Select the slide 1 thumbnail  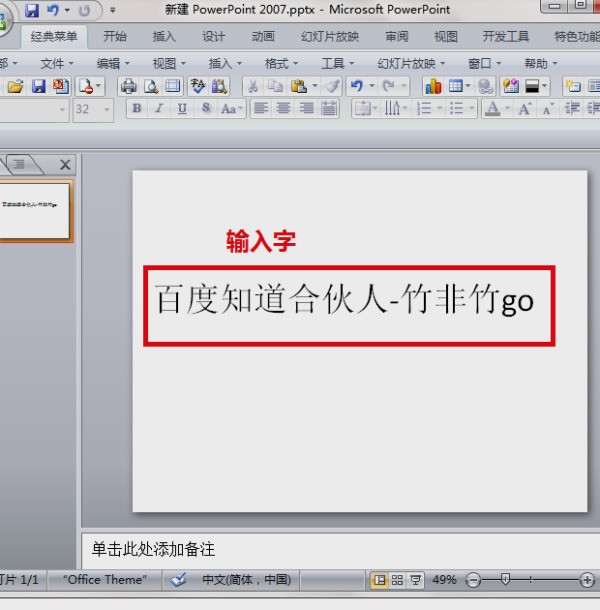[x=34, y=211]
